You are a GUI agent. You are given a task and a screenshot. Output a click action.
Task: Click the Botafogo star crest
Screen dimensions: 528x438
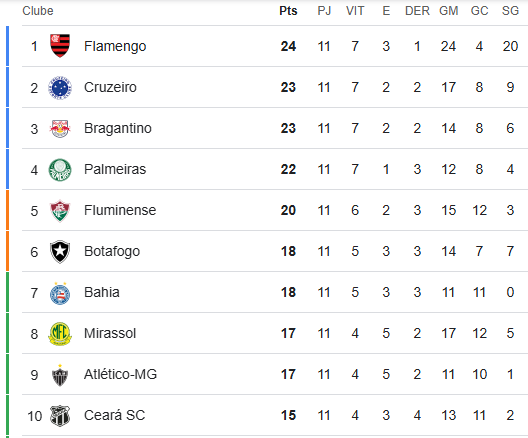[60, 252]
